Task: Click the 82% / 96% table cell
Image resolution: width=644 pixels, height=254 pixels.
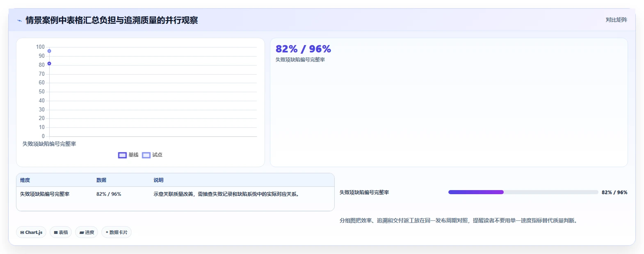Action: 109,194
